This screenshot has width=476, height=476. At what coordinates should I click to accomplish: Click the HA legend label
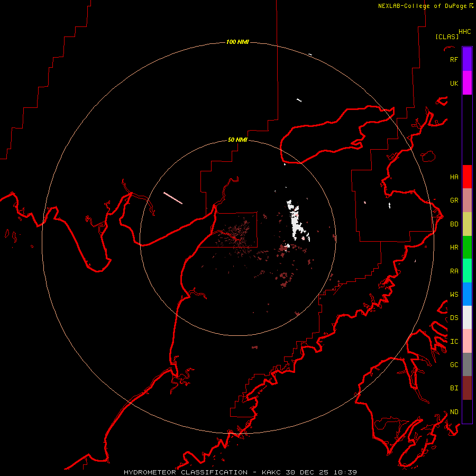click(454, 177)
